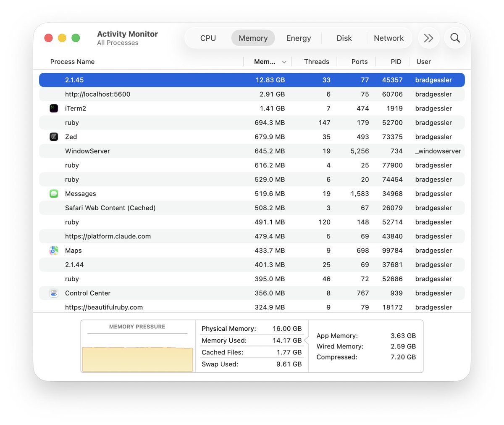504x425 pixels.
Task: Select ruby process with PID 77900
Action: 252,165
